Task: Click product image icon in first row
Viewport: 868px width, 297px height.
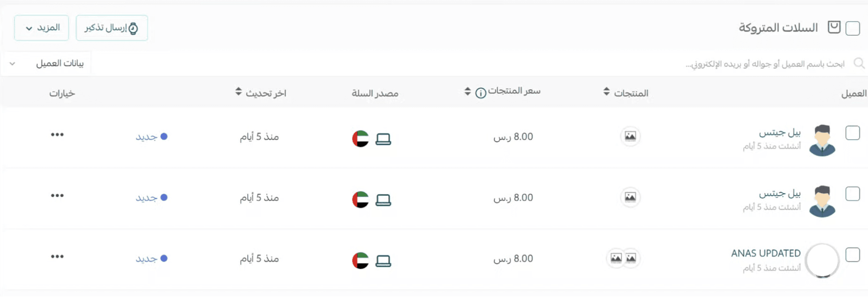Action: (x=630, y=136)
